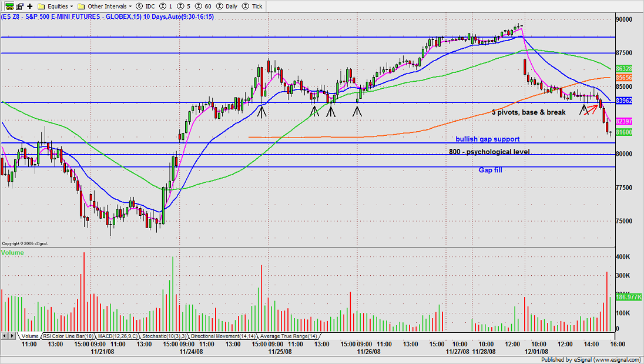Click the orange 85656 price label
This screenshot has width=644, height=364.
(x=624, y=78)
